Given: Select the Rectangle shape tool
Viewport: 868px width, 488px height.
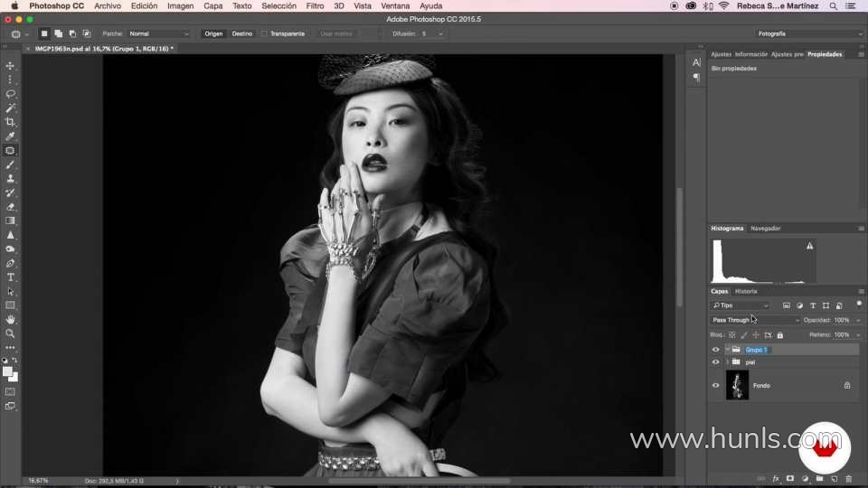Looking at the screenshot, I should [10, 305].
